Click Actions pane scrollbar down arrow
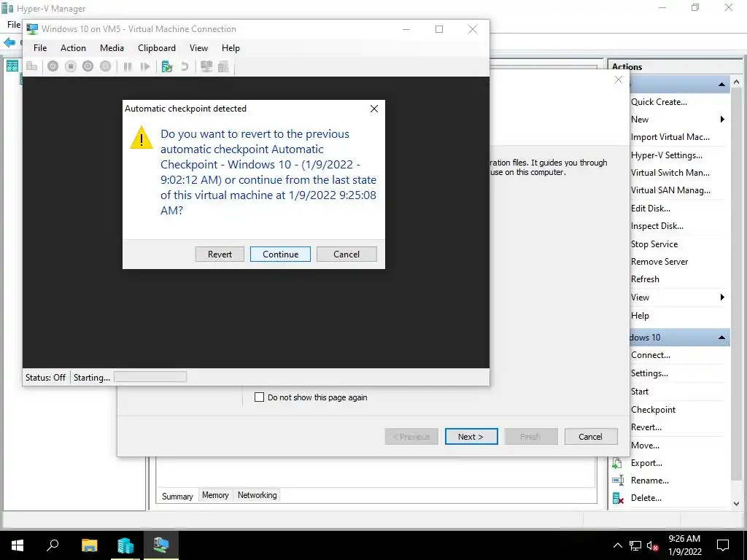This screenshot has width=747, height=560. tap(737, 503)
